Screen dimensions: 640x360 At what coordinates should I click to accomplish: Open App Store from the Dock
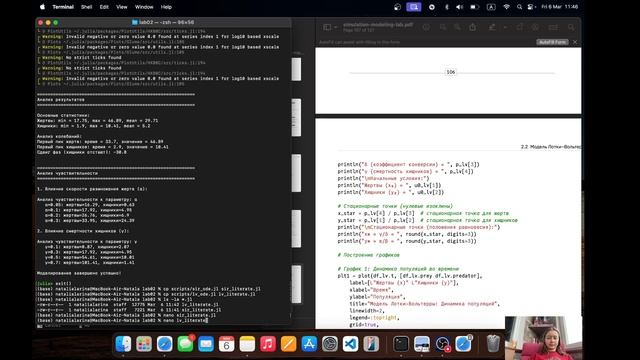[x=309, y=344]
